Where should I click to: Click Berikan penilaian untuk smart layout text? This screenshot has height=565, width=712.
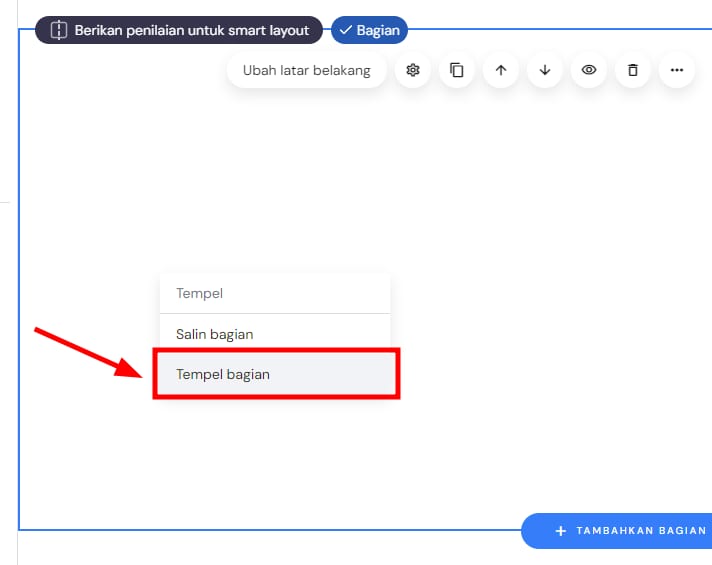pos(192,30)
